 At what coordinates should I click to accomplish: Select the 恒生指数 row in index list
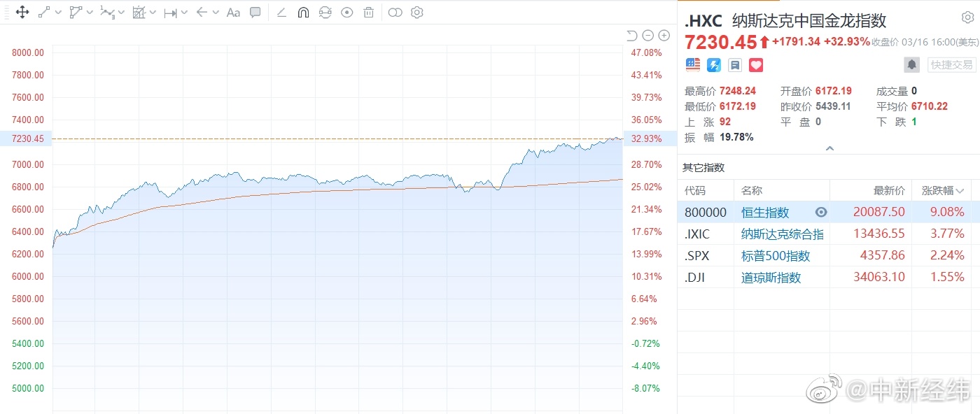coord(764,213)
